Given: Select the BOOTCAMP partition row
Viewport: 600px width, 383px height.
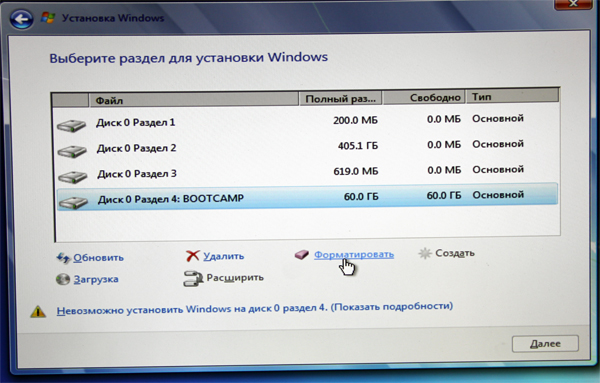Looking at the screenshot, I should 307,197.
